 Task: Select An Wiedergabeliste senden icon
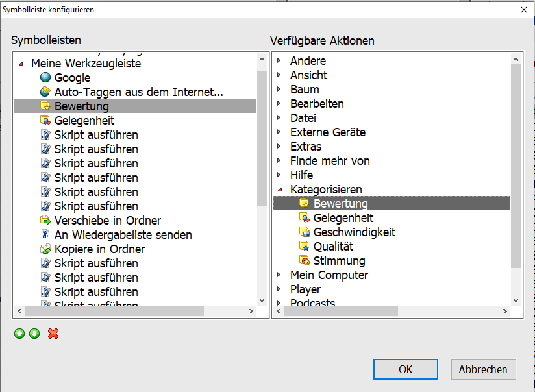pyautogui.click(x=45, y=235)
